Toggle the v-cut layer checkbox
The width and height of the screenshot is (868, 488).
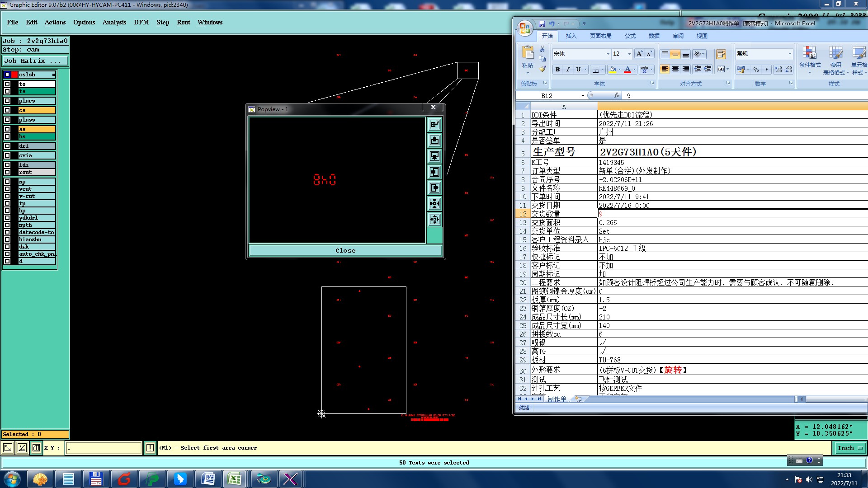point(7,196)
